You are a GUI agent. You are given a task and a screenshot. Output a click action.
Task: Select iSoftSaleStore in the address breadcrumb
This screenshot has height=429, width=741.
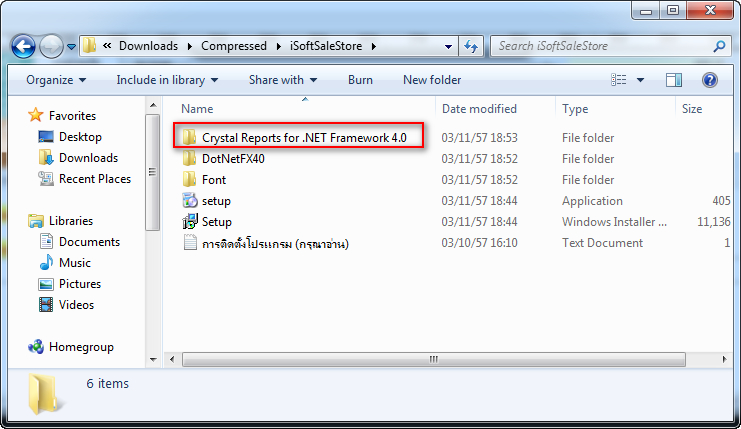[326, 46]
